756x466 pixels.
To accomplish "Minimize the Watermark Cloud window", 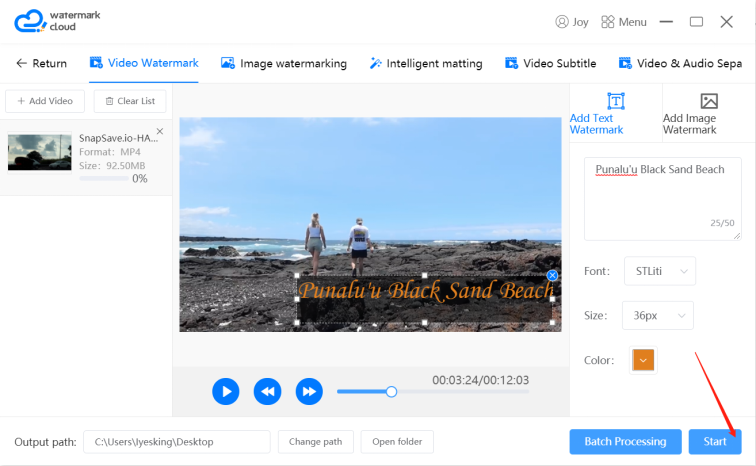I will tap(666, 22).
